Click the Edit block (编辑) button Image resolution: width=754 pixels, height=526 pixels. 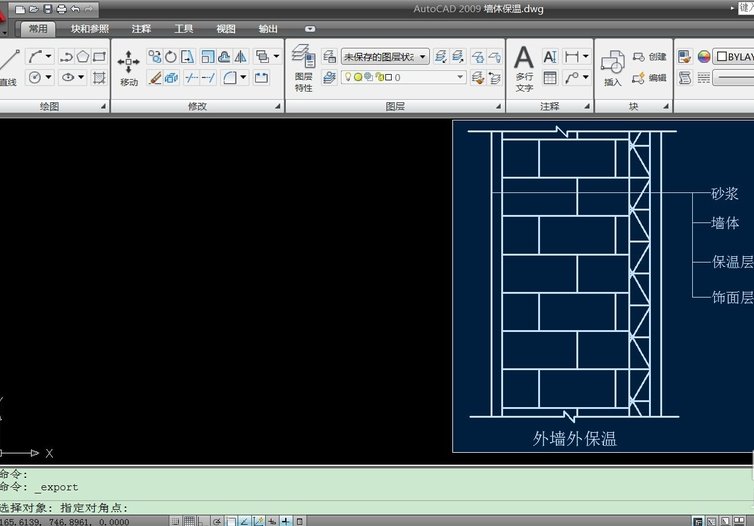650,77
